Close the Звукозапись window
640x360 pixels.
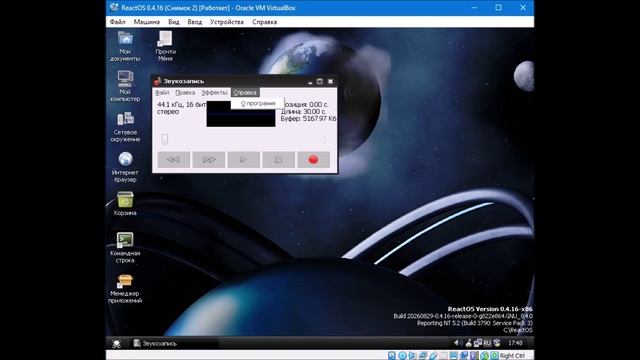coord(330,82)
